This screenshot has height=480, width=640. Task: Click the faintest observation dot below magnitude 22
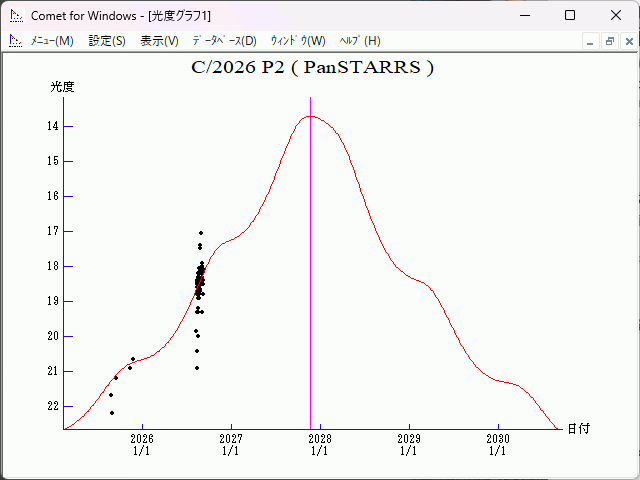112,413
